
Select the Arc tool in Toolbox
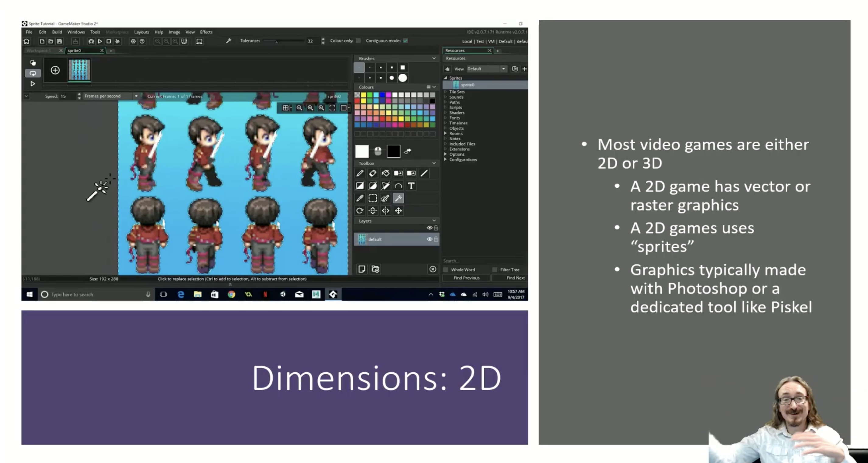click(398, 186)
